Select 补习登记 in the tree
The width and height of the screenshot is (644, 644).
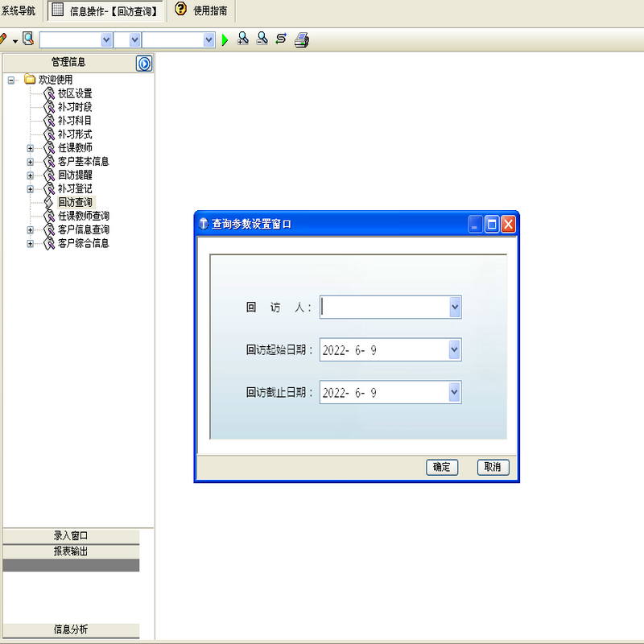point(75,188)
